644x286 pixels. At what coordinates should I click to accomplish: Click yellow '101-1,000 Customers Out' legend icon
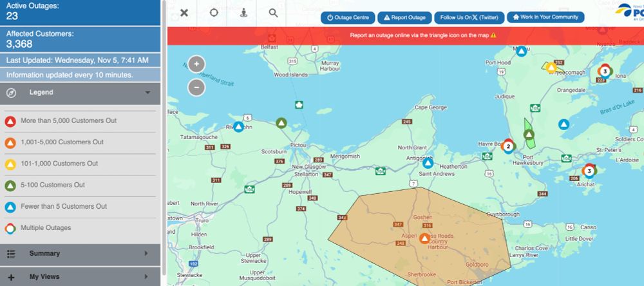[10, 164]
